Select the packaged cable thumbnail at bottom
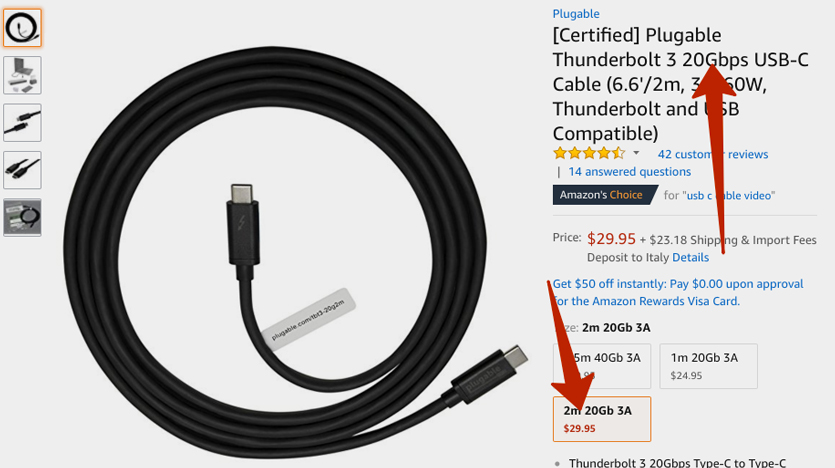Image resolution: width=835 pixels, height=468 pixels. point(22,217)
